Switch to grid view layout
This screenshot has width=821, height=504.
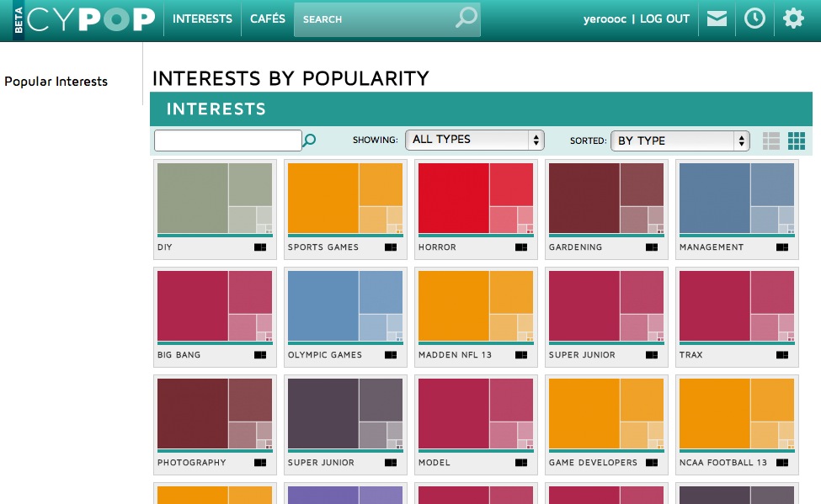[x=797, y=141]
